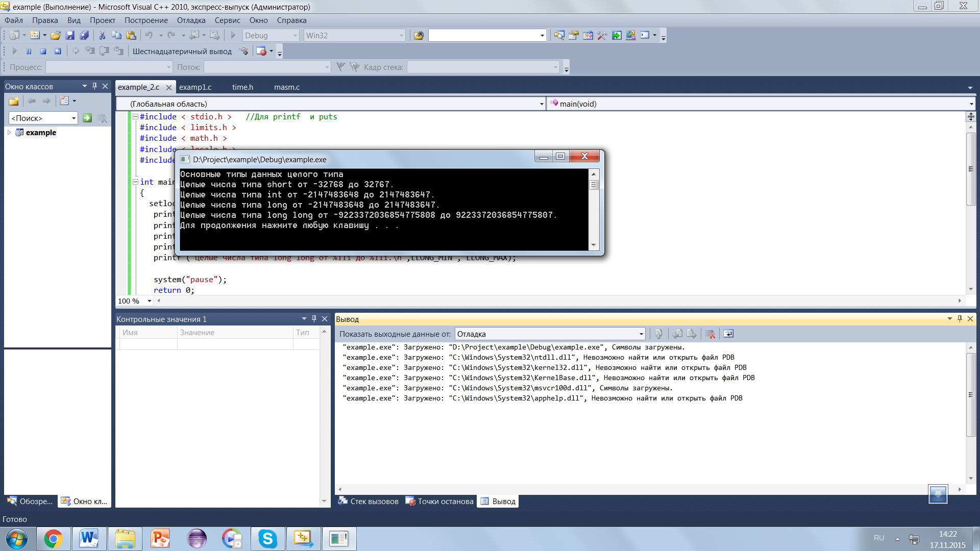Pin the Output panel with pushpin

click(960, 319)
